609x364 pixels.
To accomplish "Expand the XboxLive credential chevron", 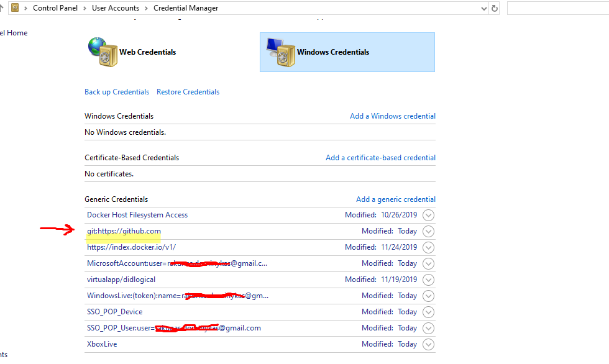I will [x=428, y=344].
